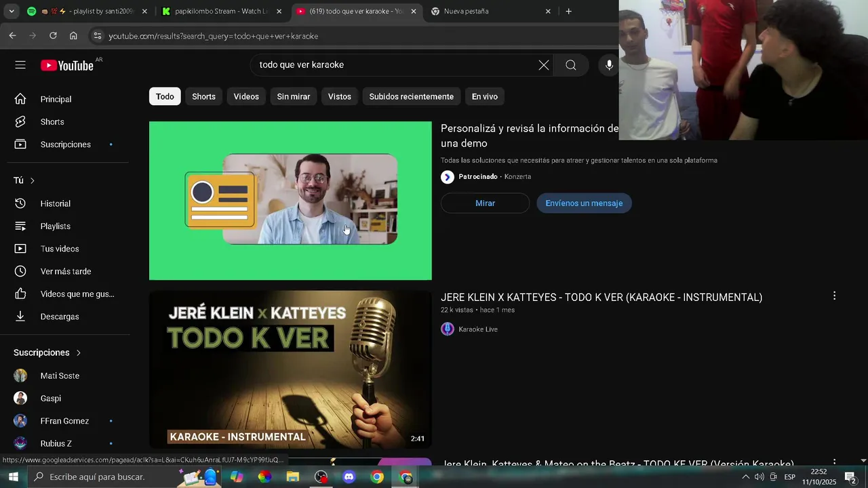
Task: Show hidden system tray icons
Action: [745, 477]
